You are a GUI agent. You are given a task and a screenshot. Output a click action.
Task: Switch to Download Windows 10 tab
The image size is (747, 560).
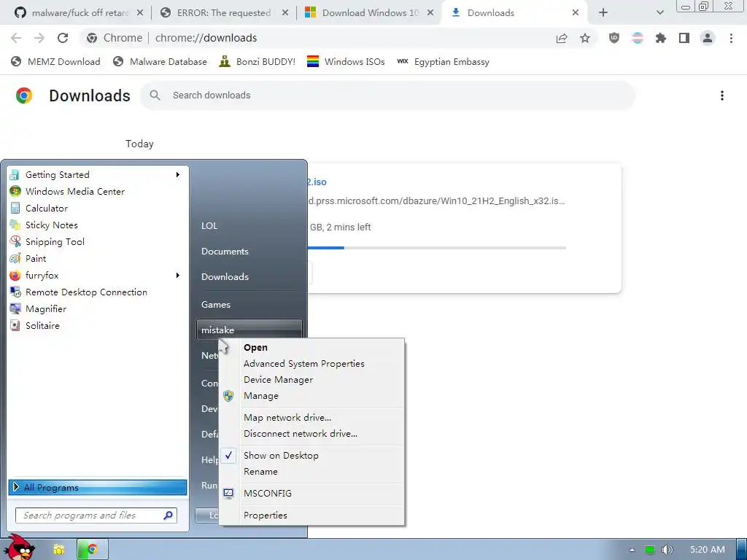pyautogui.click(x=369, y=13)
